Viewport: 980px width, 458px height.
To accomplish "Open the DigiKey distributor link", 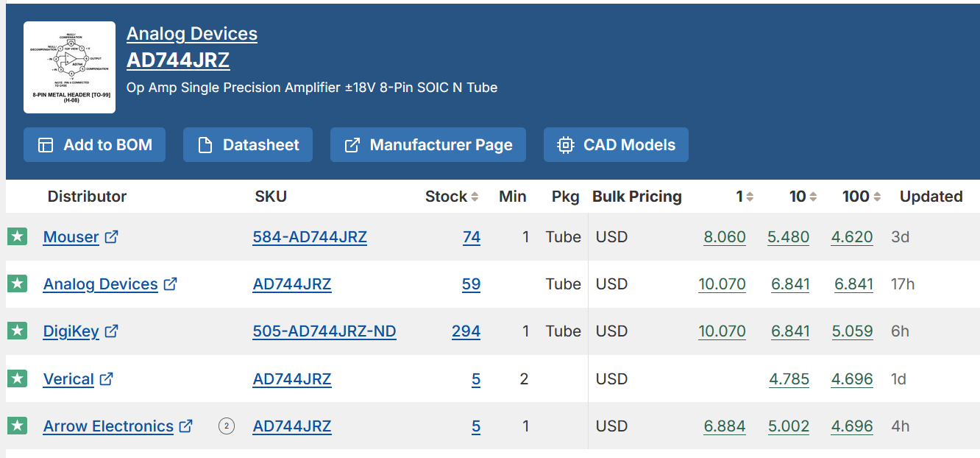I will click(71, 331).
